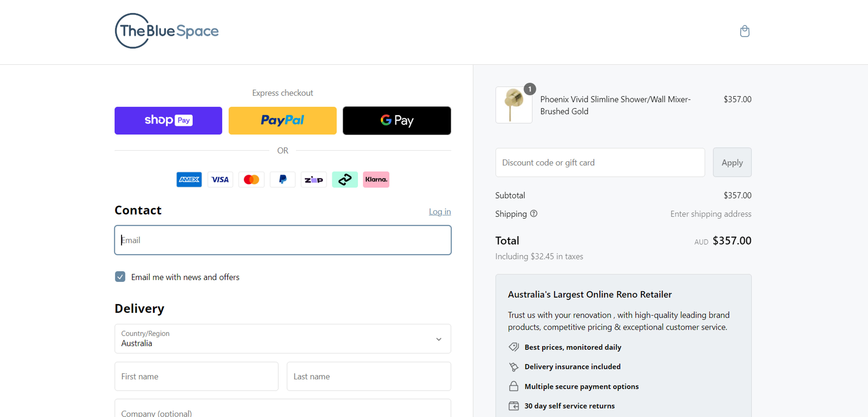Screen dimensions: 868x417
Task: Click the Contact section heading
Action: point(138,210)
